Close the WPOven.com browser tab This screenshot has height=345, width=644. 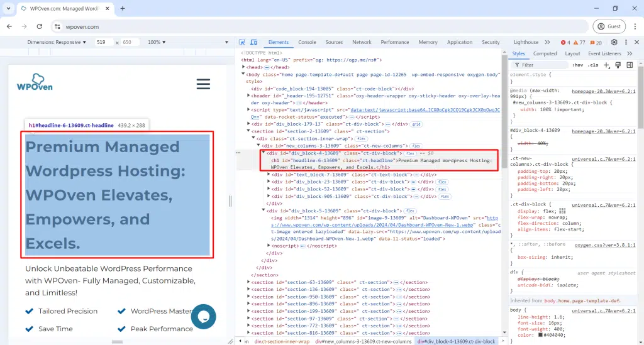pyautogui.click(x=108, y=8)
